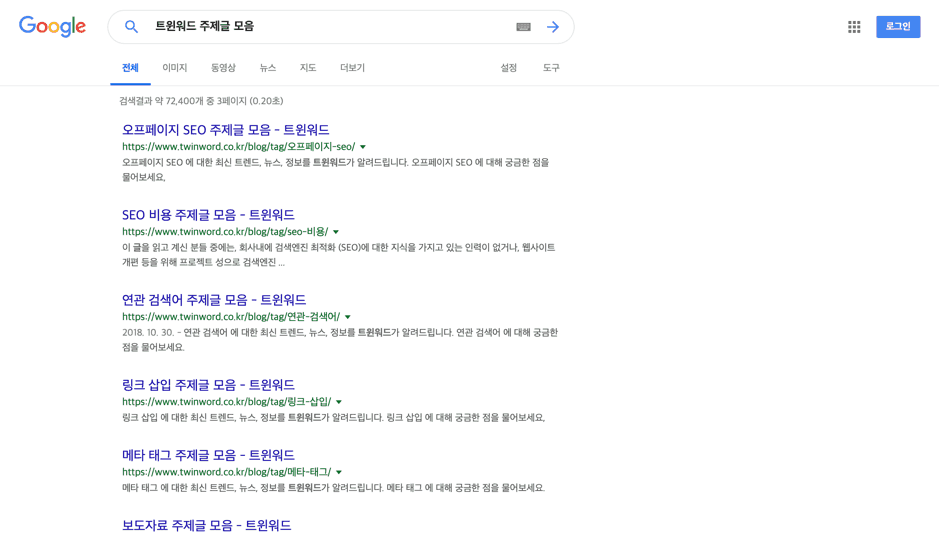Viewport: 939px width, 535px height.
Task: Open 설정 settings menu
Action: [508, 68]
